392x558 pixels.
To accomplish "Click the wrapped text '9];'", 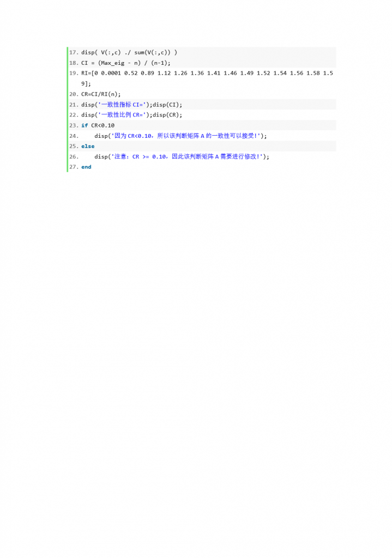I will pyautogui.click(x=86, y=83).
